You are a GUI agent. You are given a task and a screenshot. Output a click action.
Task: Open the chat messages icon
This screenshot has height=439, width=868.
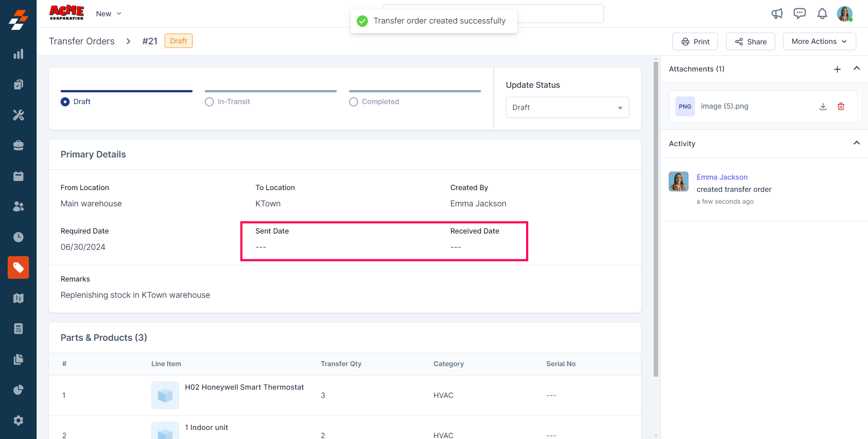click(x=799, y=14)
